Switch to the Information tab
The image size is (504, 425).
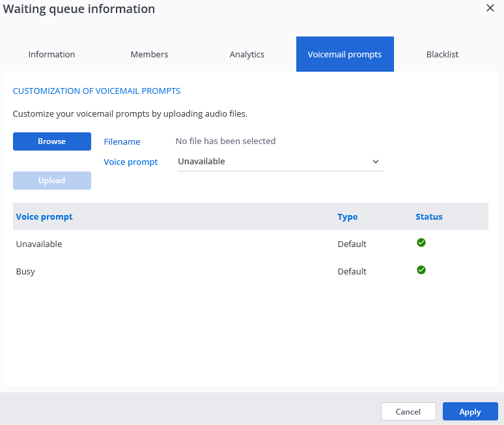pos(51,54)
